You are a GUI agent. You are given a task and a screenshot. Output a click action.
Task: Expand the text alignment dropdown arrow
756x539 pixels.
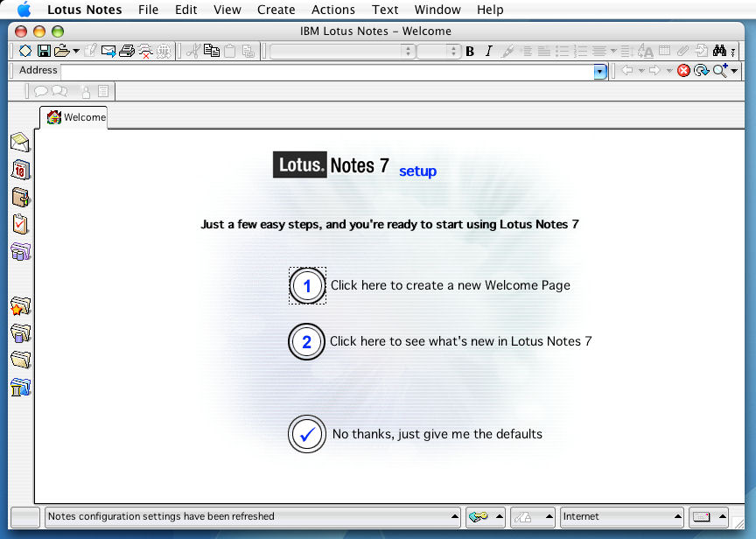[x=613, y=51]
